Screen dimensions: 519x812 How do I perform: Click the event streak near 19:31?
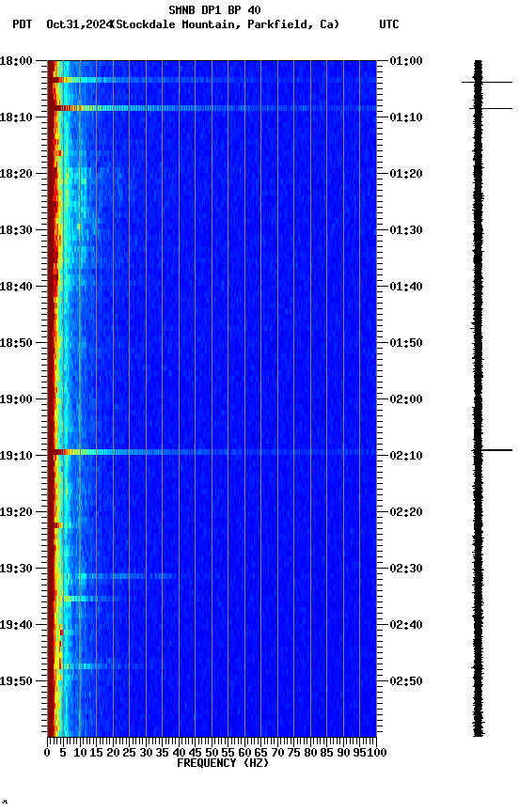(x=127, y=576)
